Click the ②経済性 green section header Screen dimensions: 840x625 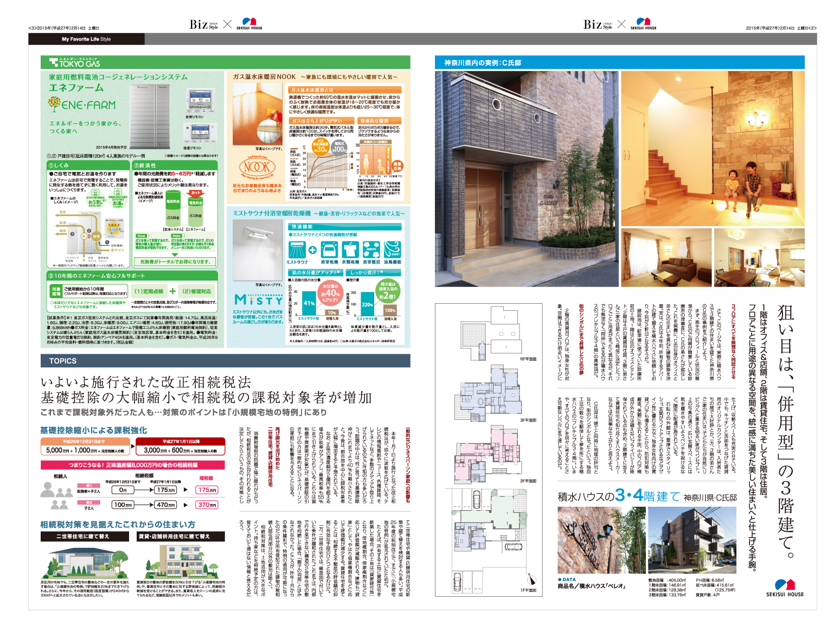tap(175, 165)
